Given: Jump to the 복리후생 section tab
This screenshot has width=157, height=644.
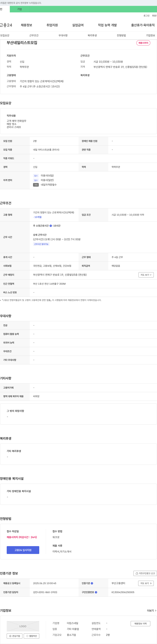Looking at the screenshot, I should (x=92, y=36).
